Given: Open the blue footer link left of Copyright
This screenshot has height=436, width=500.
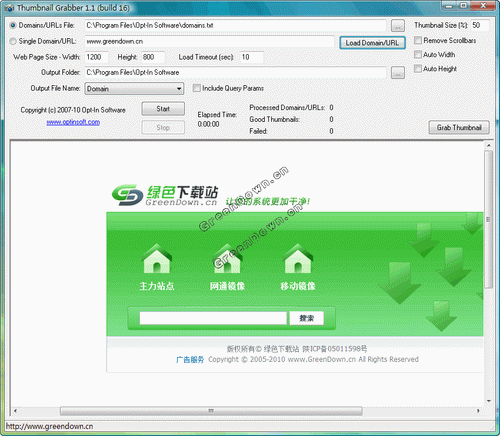Looking at the screenshot, I should click(190, 360).
